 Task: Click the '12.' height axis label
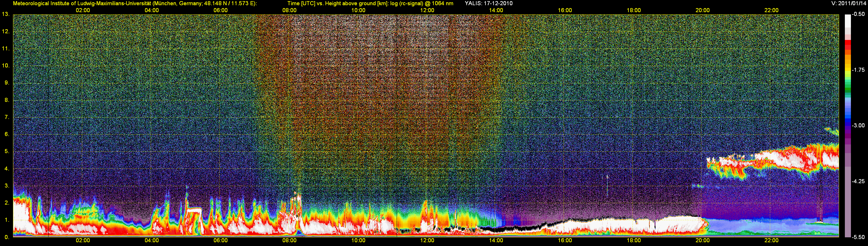click(x=6, y=32)
